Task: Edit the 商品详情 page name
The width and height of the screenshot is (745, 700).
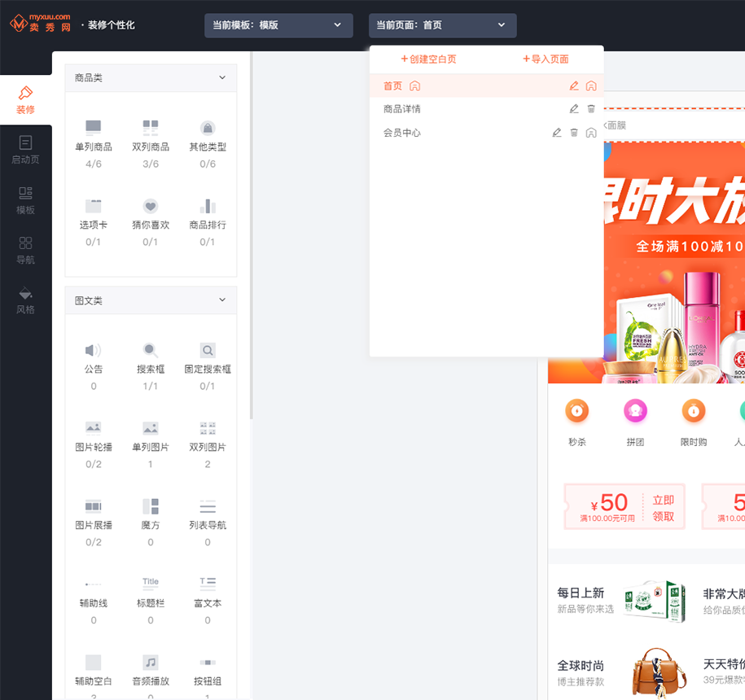Action: click(574, 109)
